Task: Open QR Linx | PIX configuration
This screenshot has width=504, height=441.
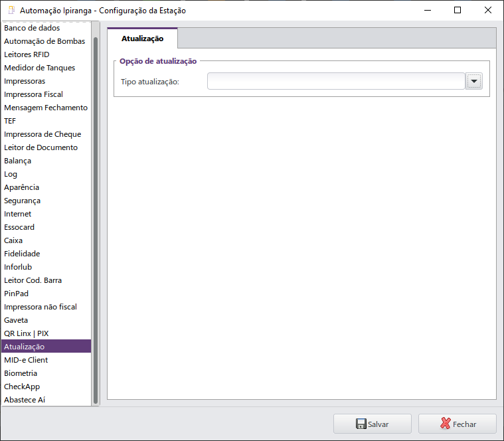Action: coord(46,333)
